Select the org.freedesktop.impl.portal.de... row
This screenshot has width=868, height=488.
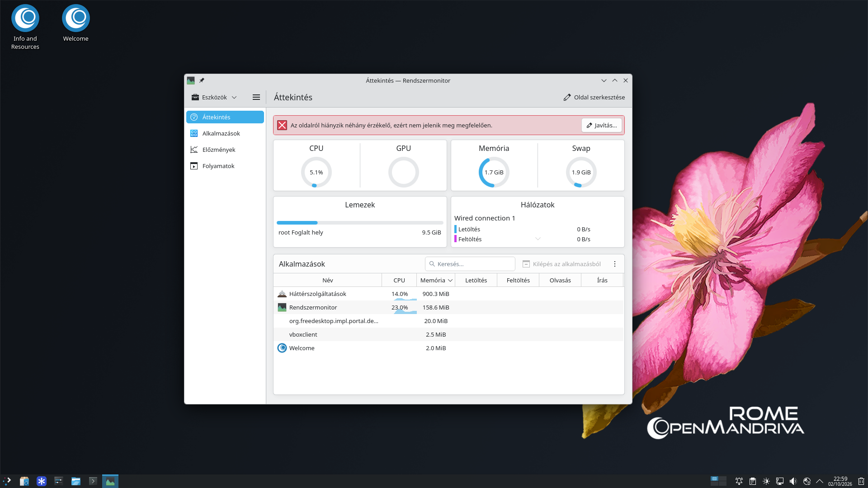click(x=448, y=321)
